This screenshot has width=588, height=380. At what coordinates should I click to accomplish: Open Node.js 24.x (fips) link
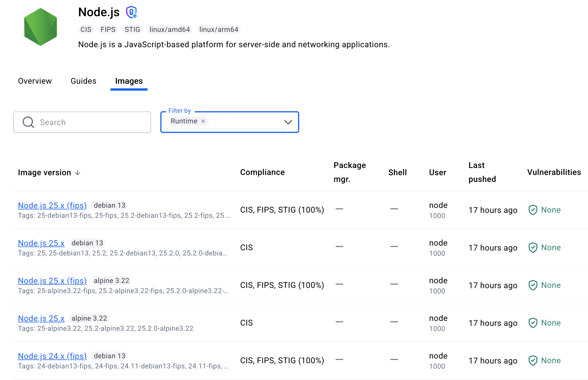point(52,356)
